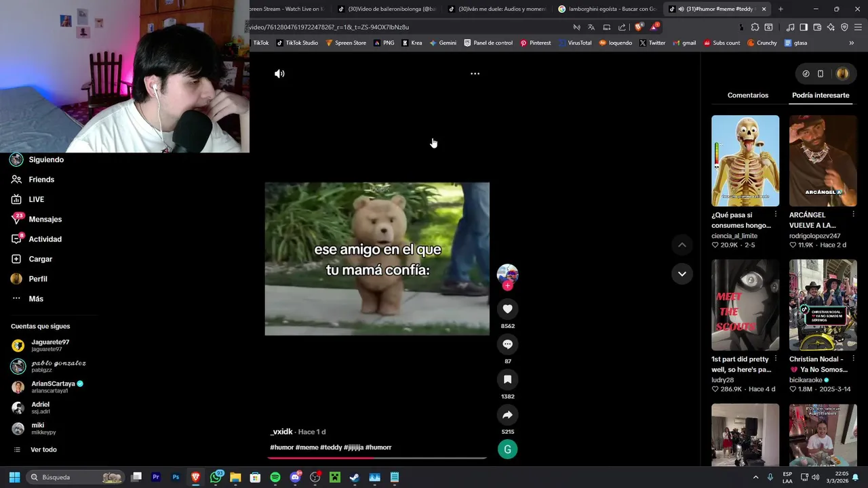Open comments via the speech bubble icon
The height and width of the screenshot is (488, 868).
tap(507, 344)
